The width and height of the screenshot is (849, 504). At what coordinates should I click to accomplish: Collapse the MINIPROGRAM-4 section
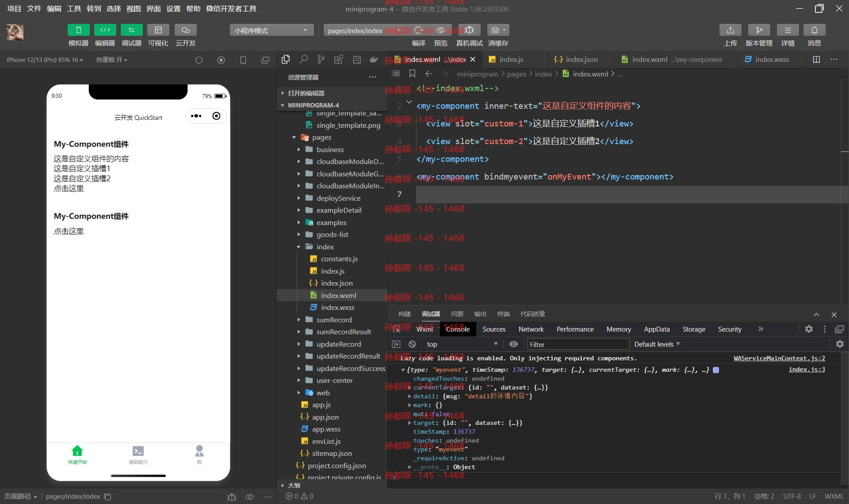tap(332, 105)
